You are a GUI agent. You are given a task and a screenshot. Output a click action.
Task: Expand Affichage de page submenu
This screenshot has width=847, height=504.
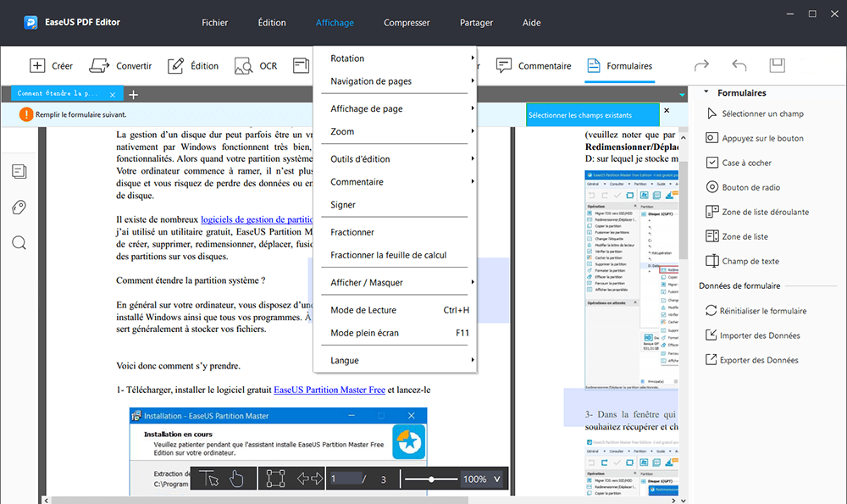395,108
